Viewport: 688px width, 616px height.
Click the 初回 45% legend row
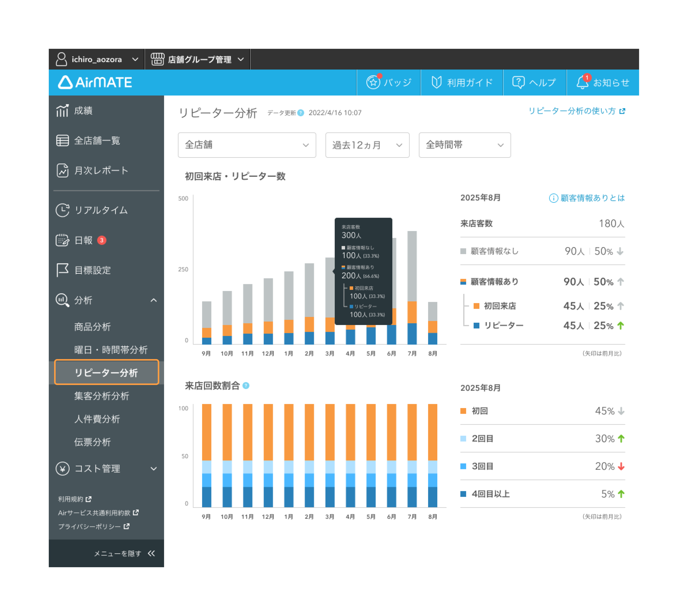(542, 411)
